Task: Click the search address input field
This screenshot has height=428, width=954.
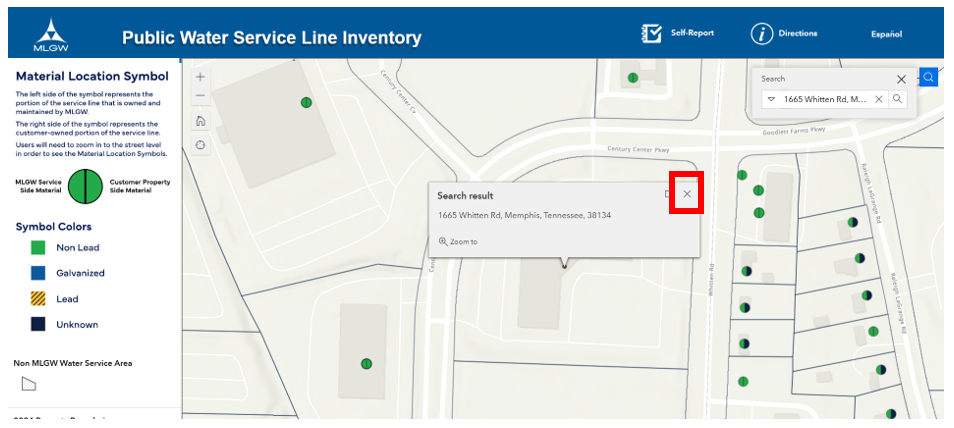Action: 826,99
